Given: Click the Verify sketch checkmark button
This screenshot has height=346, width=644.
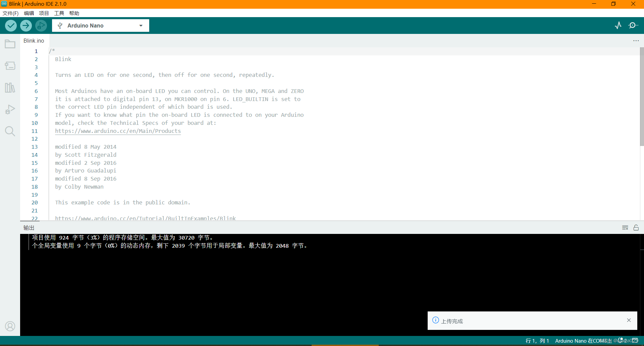Looking at the screenshot, I should [11, 26].
